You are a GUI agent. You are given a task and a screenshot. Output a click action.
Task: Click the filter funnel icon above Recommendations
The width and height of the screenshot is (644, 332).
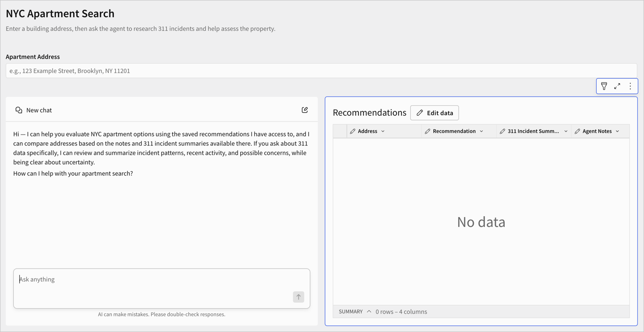[x=604, y=86]
